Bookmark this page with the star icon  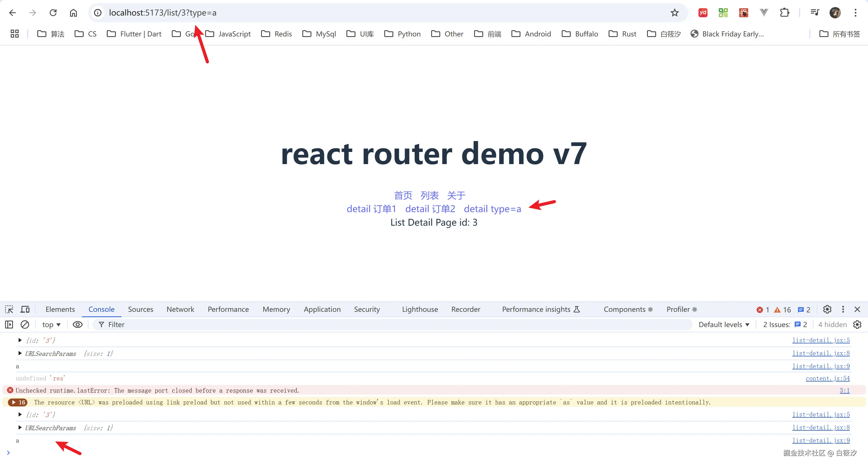point(674,13)
